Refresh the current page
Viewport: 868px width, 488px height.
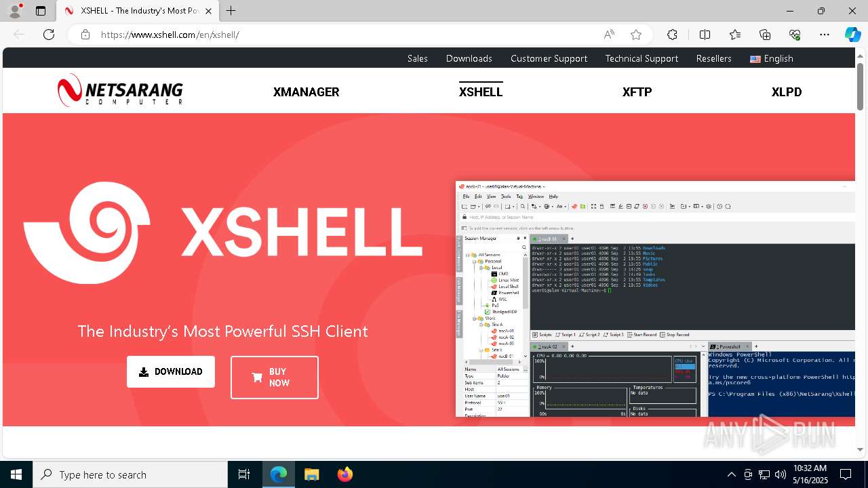pyautogui.click(x=49, y=35)
